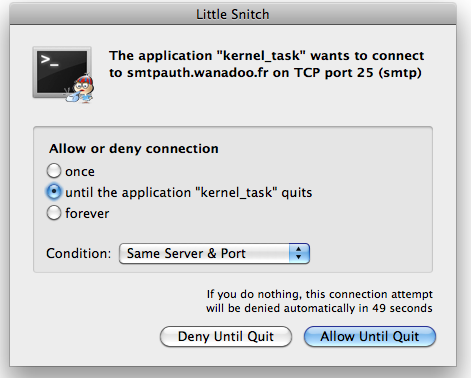Click the "once" option label text
471x378 pixels.
(80, 172)
